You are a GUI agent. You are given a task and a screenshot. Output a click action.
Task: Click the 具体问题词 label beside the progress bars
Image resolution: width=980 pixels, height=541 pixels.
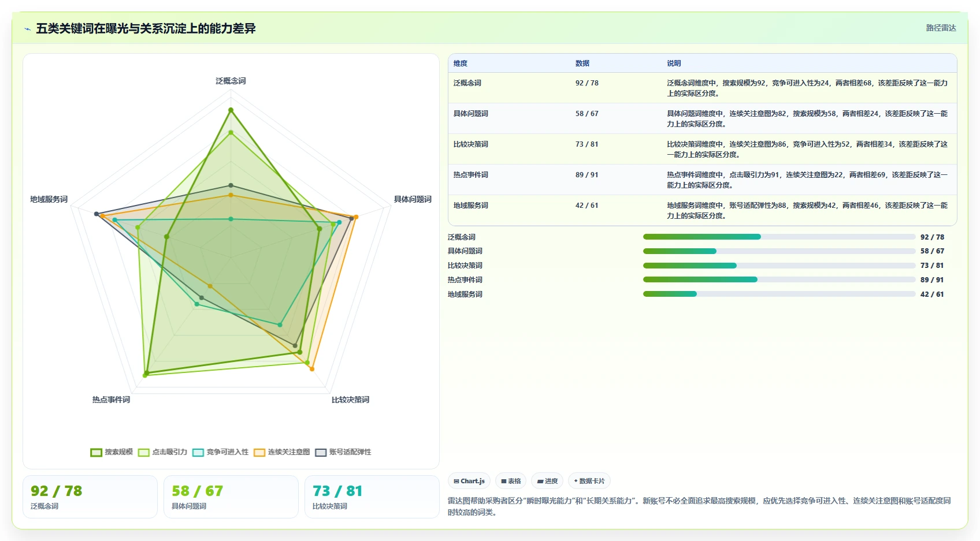(465, 251)
